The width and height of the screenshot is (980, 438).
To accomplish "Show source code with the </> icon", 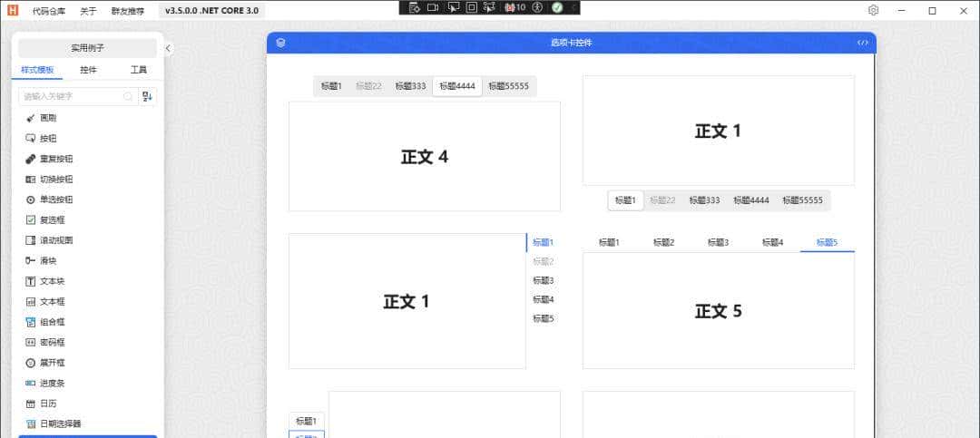I will 863,43.
